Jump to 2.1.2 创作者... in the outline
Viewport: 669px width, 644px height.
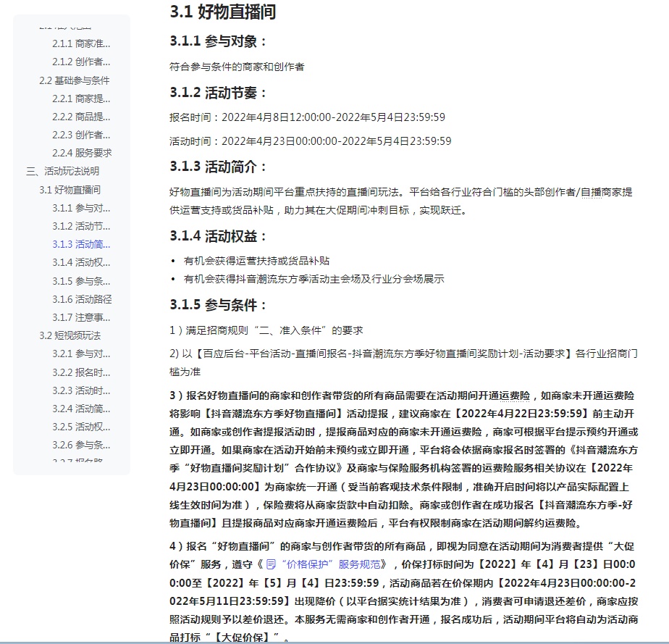[81, 62]
